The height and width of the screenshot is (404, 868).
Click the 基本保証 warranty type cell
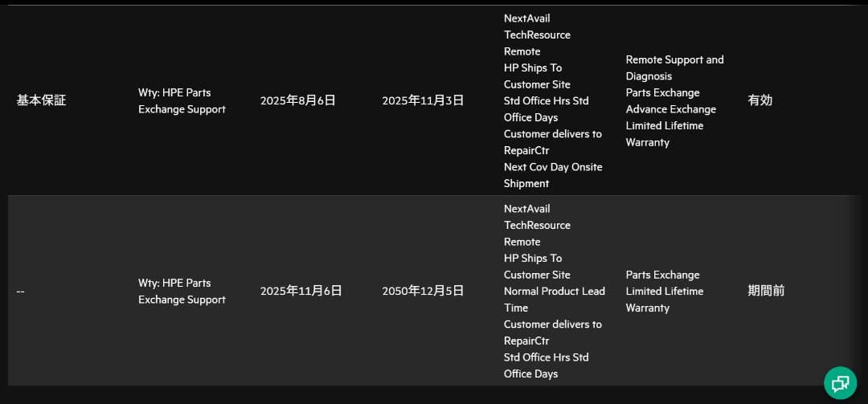[x=41, y=101]
